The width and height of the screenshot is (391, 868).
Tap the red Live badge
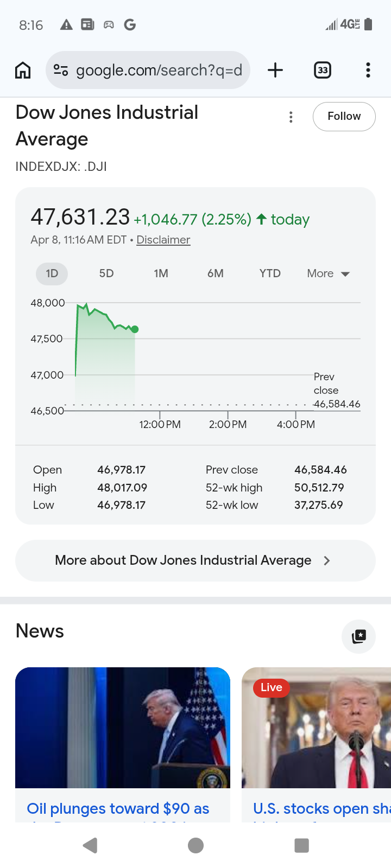click(x=272, y=687)
